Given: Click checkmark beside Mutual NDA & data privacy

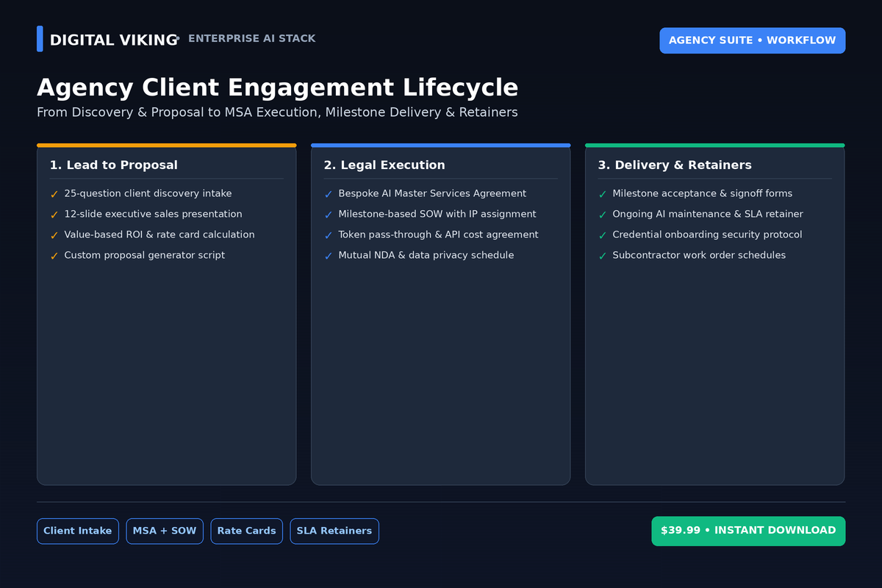Looking at the screenshot, I should [x=329, y=257].
